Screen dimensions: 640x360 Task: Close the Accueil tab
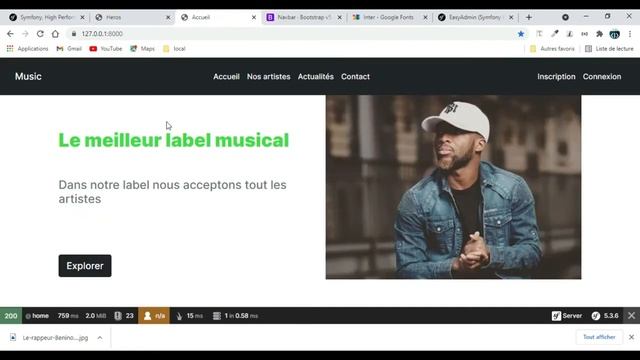(x=254, y=18)
